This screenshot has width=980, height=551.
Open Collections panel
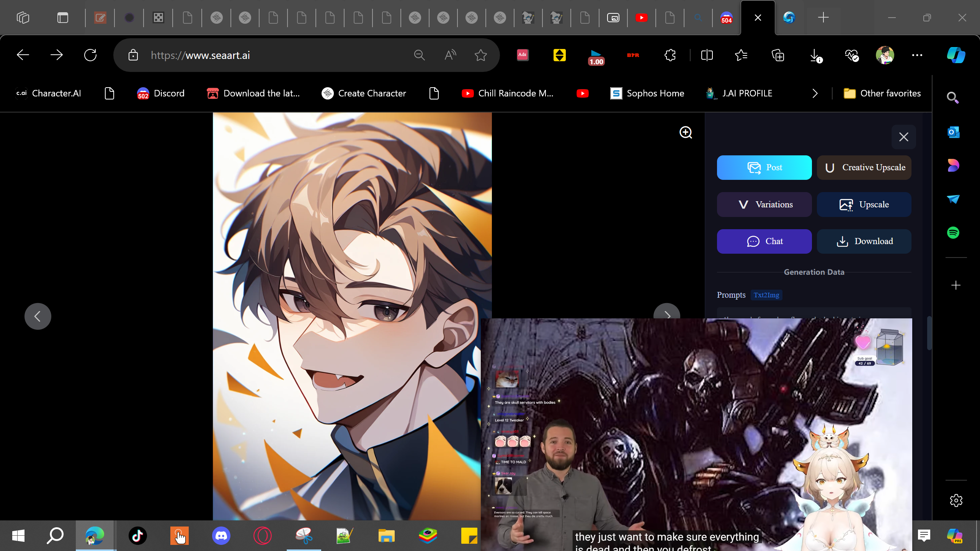778,55
